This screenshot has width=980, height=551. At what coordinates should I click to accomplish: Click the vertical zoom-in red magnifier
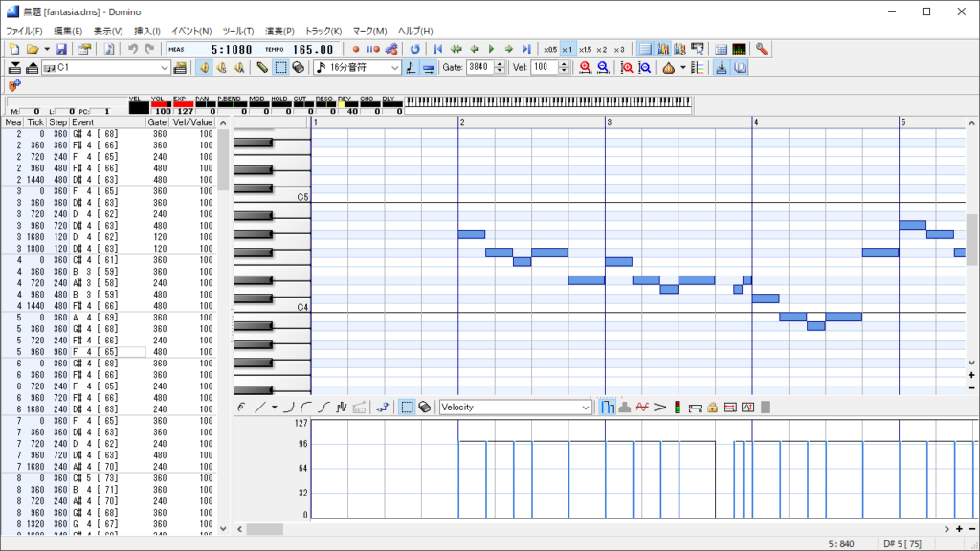coord(627,68)
